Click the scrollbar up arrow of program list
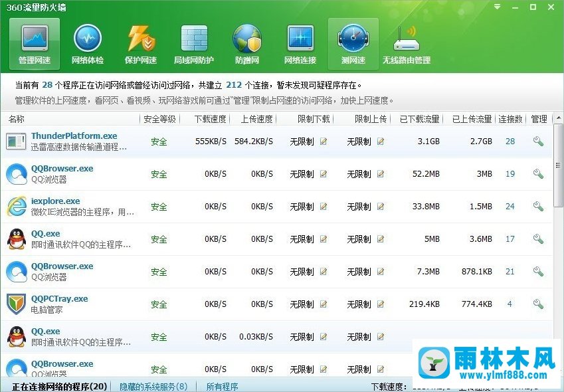This screenshot has height=392, width=564. click(558, 118)
